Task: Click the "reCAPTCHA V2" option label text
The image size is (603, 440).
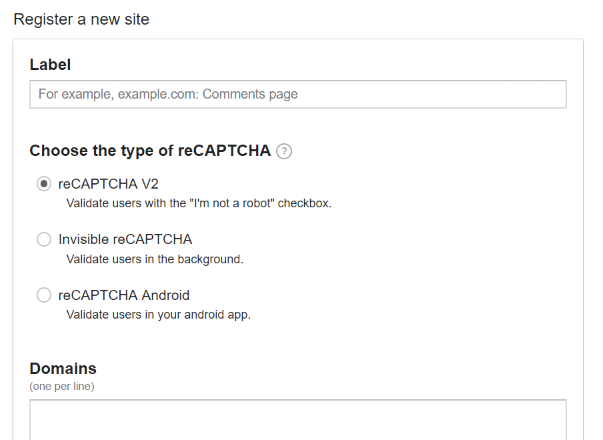Action: 108,184
